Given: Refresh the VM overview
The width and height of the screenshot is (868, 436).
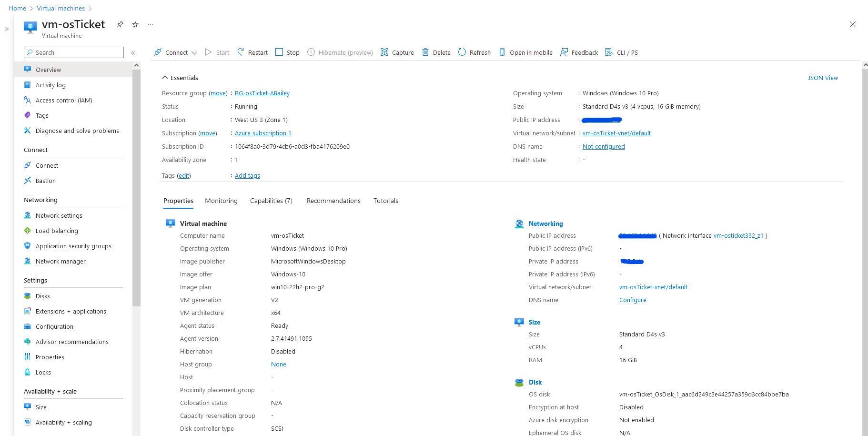Looking at the screenshot, I should tap(474, 52).
